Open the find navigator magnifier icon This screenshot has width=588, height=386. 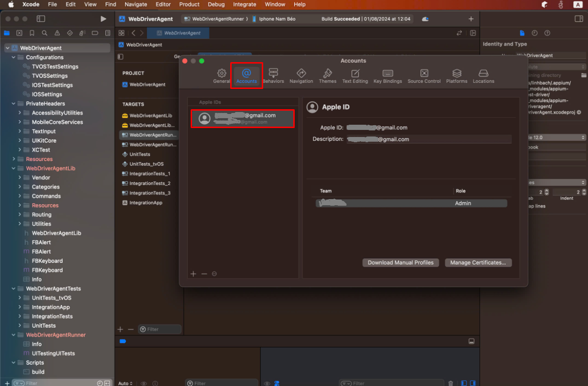[x=44, y=33]
